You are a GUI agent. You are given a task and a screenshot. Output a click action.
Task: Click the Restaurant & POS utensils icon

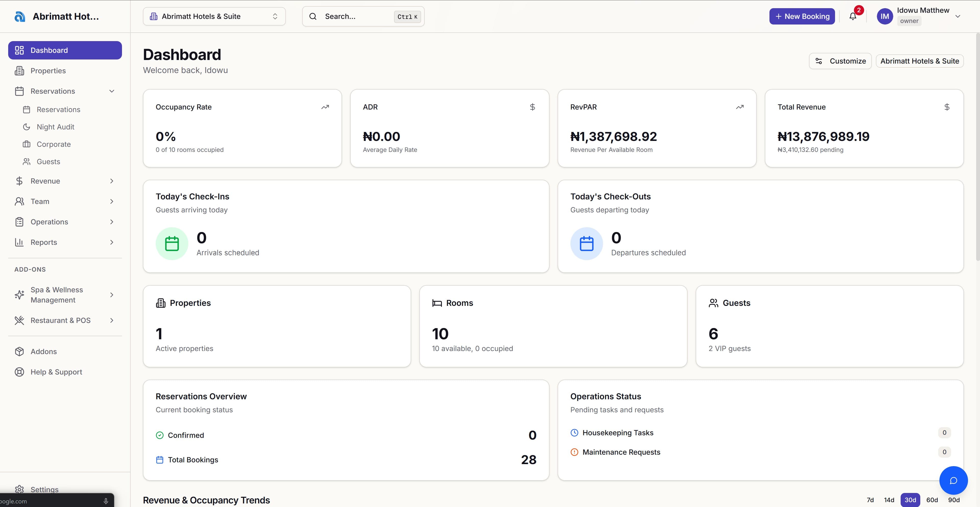pyautogui.click(x=19, y=320)
